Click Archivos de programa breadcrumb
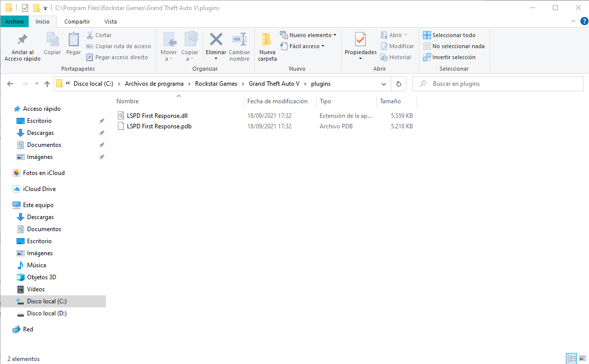 (x=154, y=84)
